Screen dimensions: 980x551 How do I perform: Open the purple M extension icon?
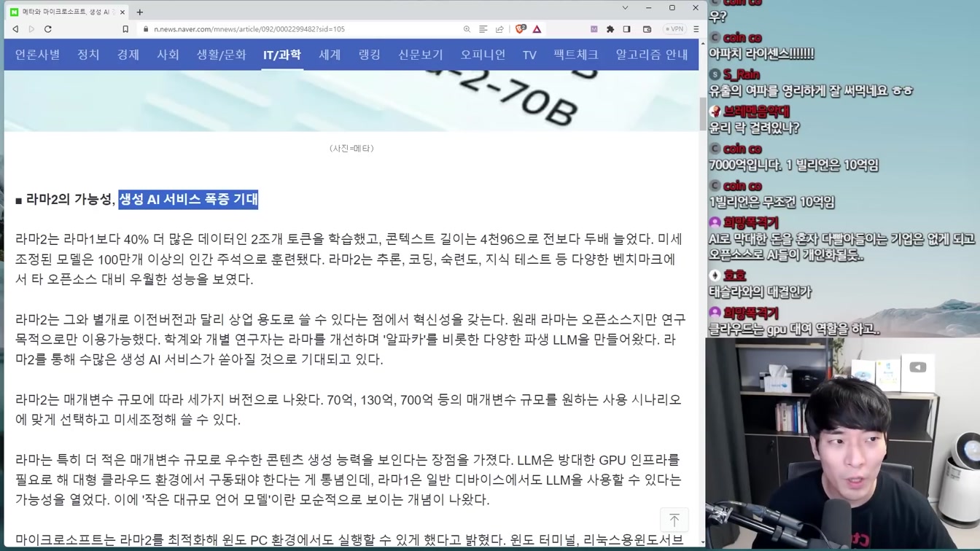(x=594, y=29)
